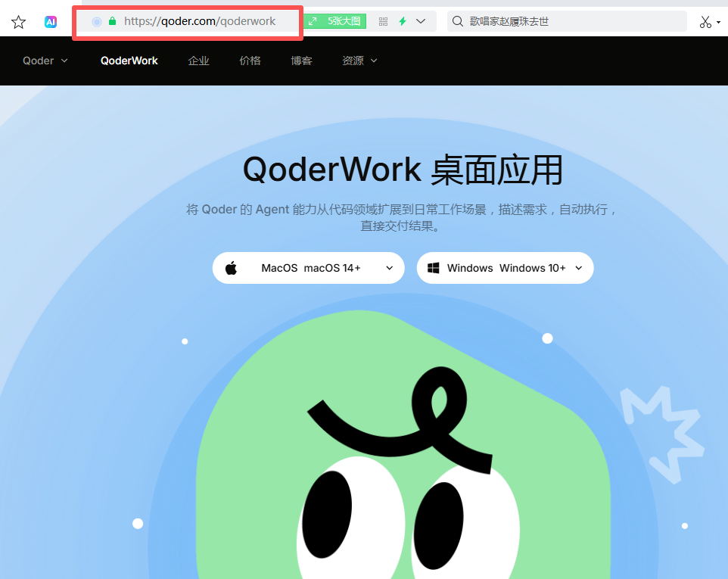
Task: Open the AI assistant browser icon
Action: (51, 22)
